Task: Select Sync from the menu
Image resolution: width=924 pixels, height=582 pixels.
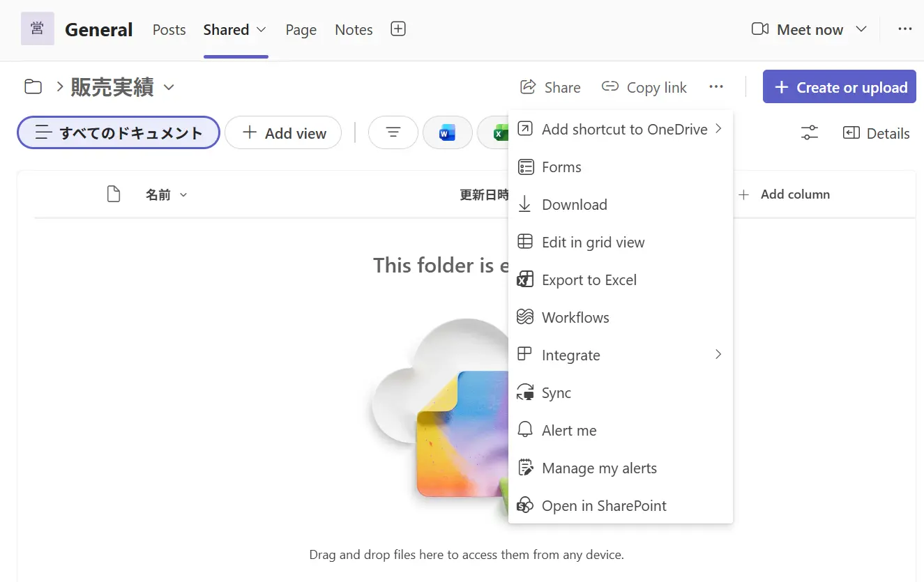Action: (621, 392)
